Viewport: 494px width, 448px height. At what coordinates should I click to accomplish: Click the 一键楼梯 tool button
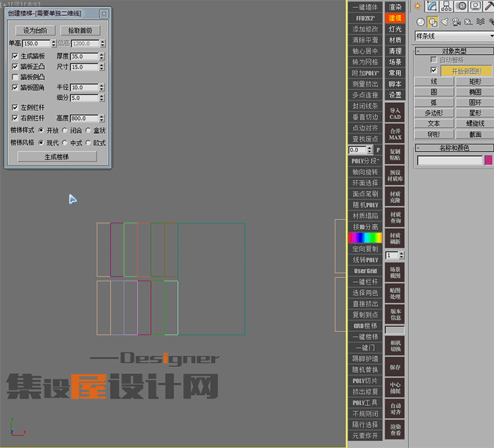tap(365, 337)
